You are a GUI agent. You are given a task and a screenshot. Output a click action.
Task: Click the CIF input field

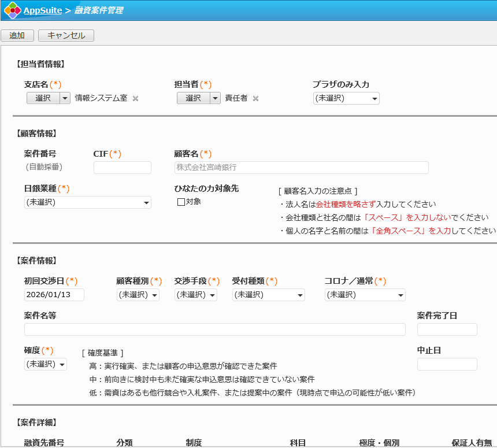pyautogui.click(x=122, y=168)
